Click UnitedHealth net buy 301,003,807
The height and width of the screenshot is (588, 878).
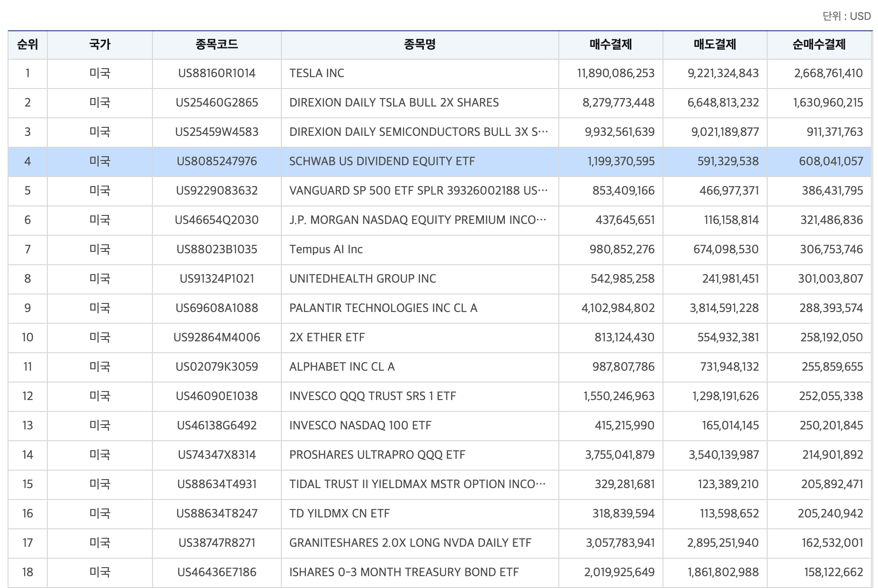(x=831, y=279)
